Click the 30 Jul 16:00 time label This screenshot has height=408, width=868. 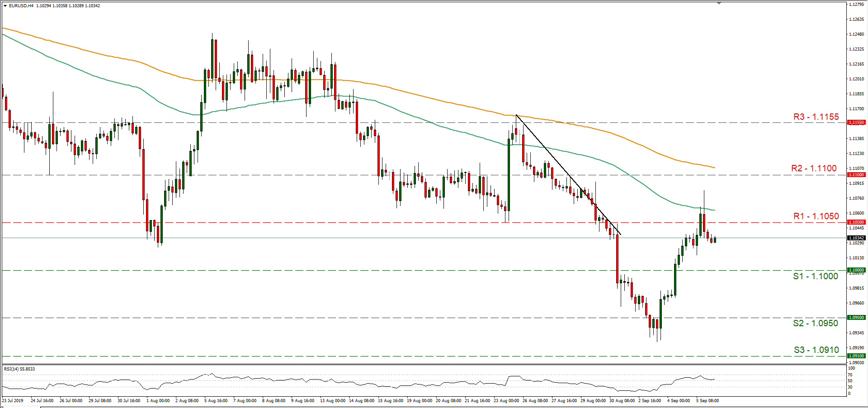[x=129, y=401]
